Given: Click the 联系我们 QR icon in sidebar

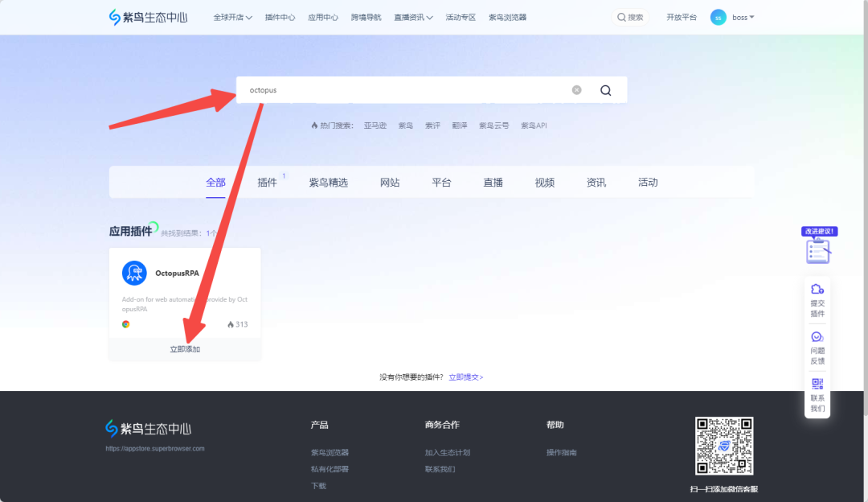Looking at the screenshot, I should 817,385.
